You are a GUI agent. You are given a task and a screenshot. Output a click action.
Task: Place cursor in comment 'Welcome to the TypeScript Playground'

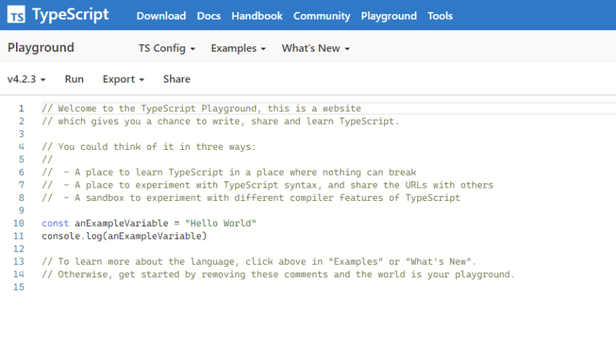point(202,108)
